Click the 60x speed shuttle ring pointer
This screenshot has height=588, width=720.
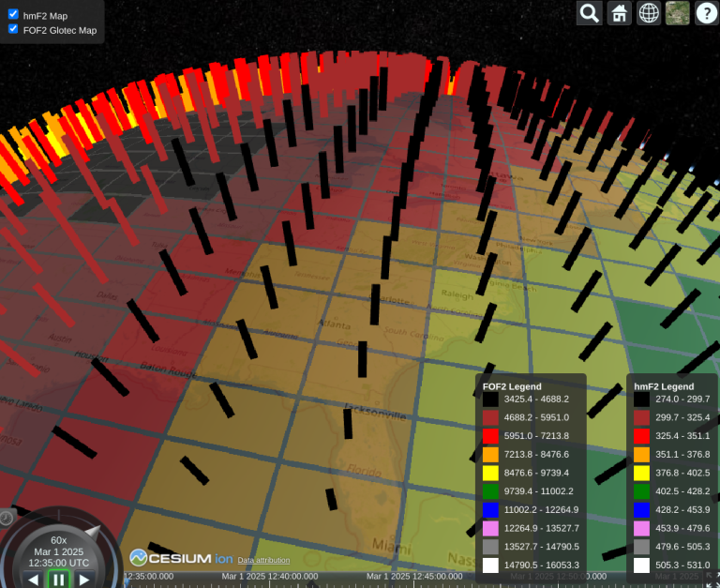point(93,532)
